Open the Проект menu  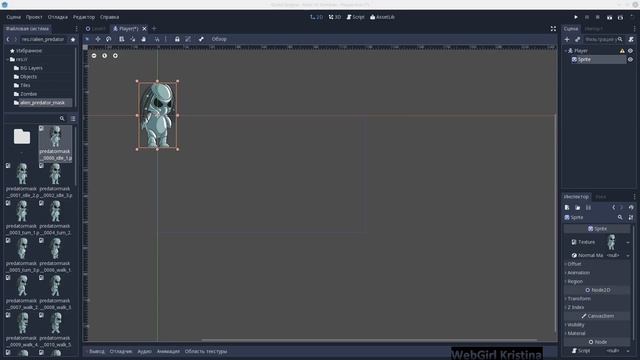pos(34,17)
